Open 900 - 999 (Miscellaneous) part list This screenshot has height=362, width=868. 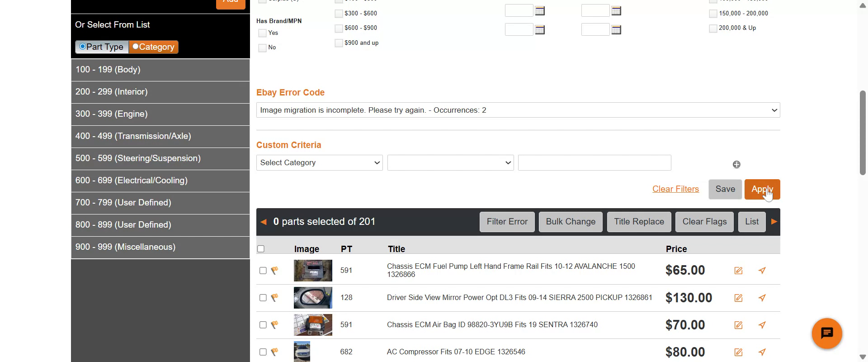pos(160,247)
